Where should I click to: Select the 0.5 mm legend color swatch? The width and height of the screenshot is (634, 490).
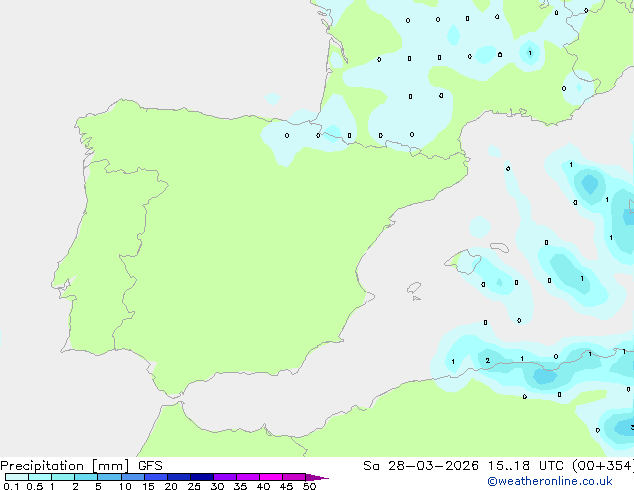(40, 477)
